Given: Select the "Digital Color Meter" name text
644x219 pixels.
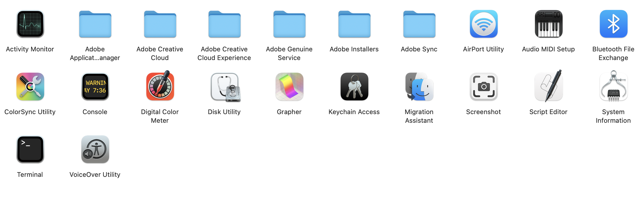Looking at the screenshot, I should 160,116.
